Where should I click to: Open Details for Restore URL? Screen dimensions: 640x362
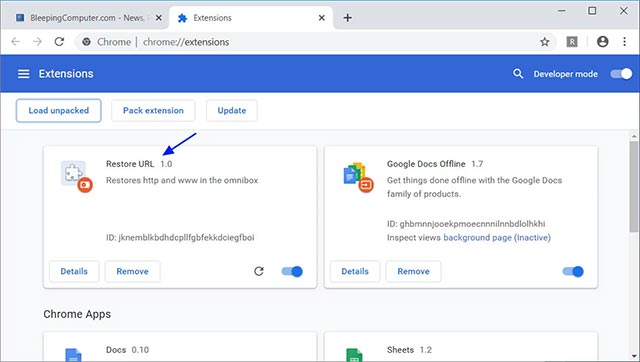[x=74, y=271]
